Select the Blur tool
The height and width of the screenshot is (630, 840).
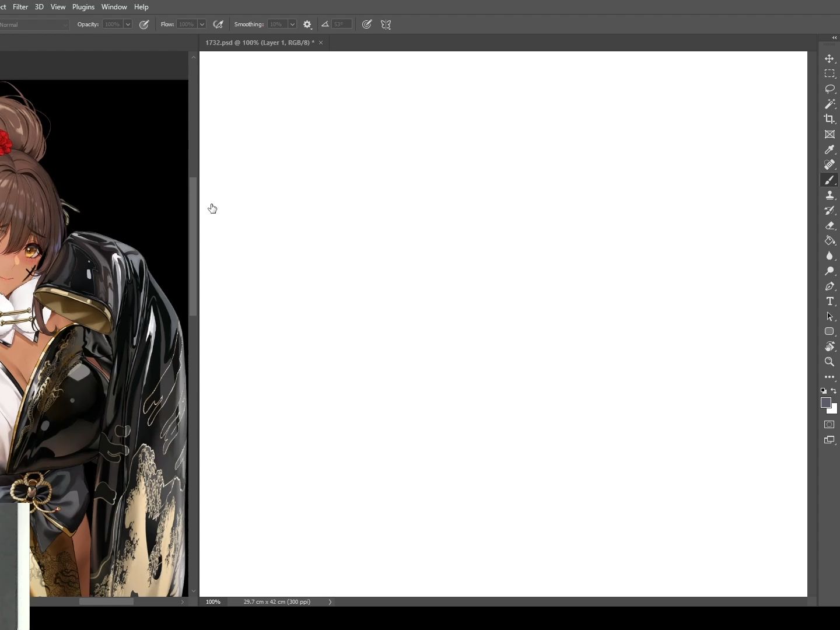829,256
